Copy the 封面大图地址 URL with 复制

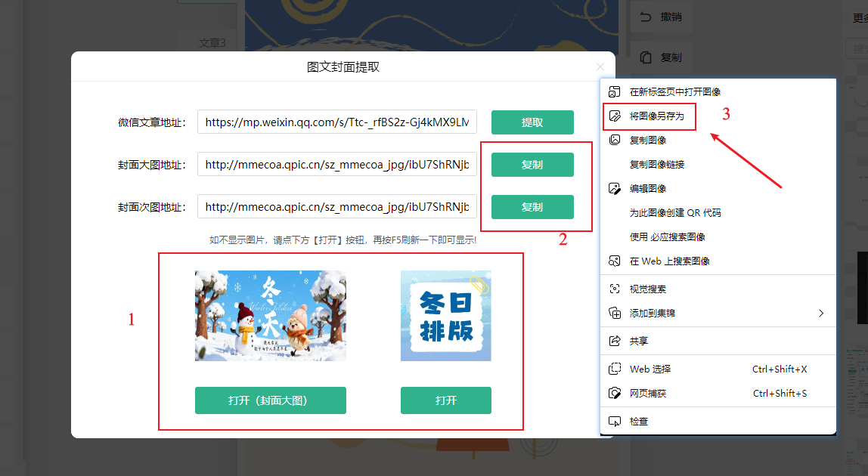[532, 165]
